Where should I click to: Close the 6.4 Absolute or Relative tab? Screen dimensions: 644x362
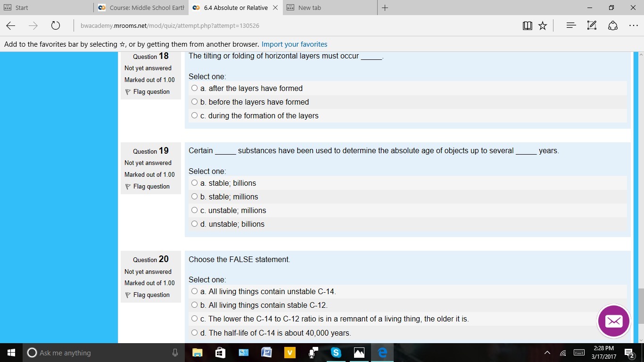tap(275, 8)
